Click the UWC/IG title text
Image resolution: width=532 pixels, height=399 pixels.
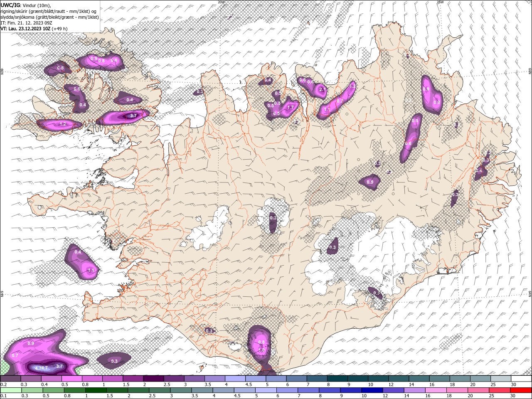tap(10, 5)
